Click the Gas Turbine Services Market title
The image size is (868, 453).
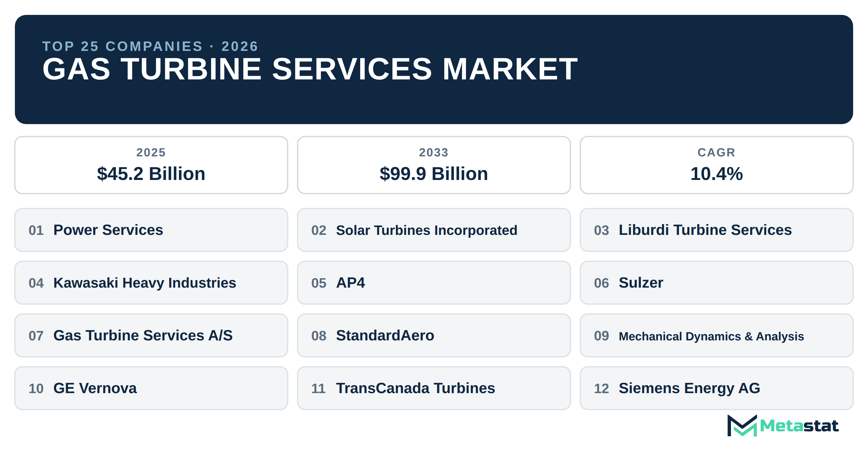[310, 69]
